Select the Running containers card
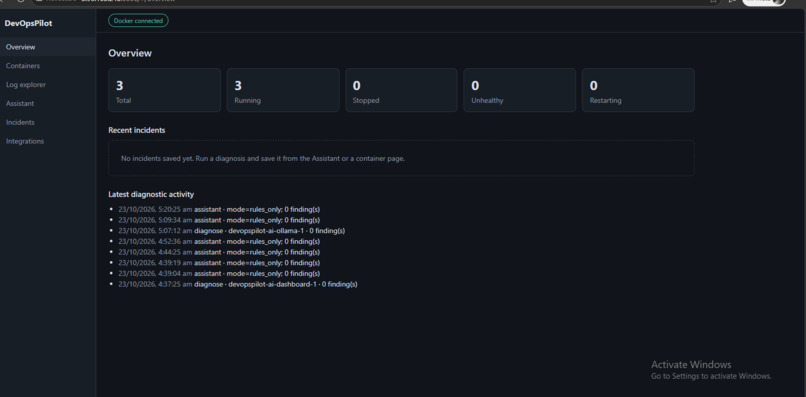The width and height of the screenshot is (806, 397). [x=283, y=90]
